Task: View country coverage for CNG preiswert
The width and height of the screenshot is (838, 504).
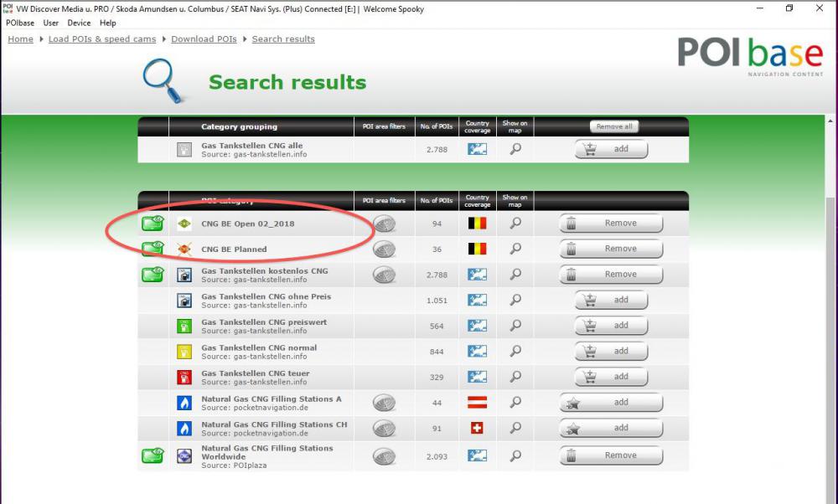Action: click(478, 326)
